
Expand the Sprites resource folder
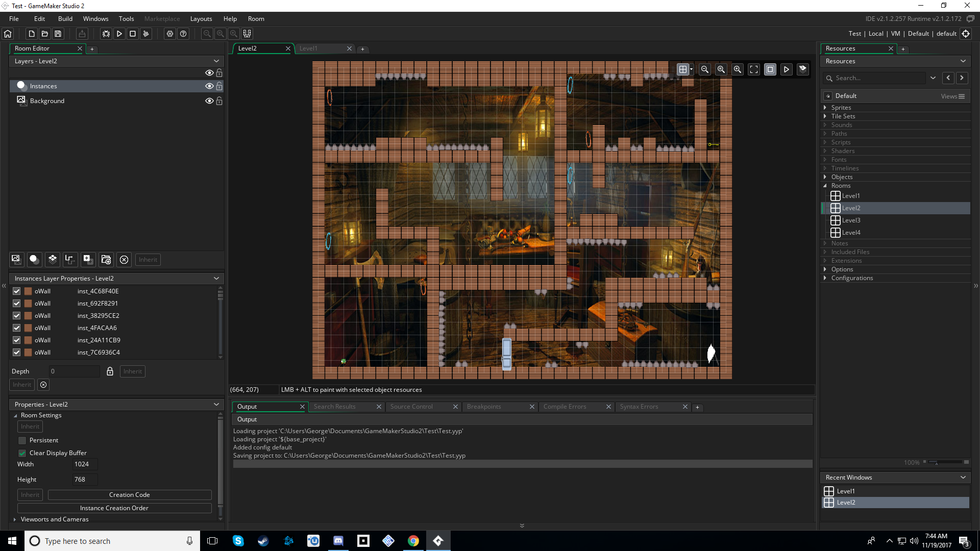coord(825,108)
